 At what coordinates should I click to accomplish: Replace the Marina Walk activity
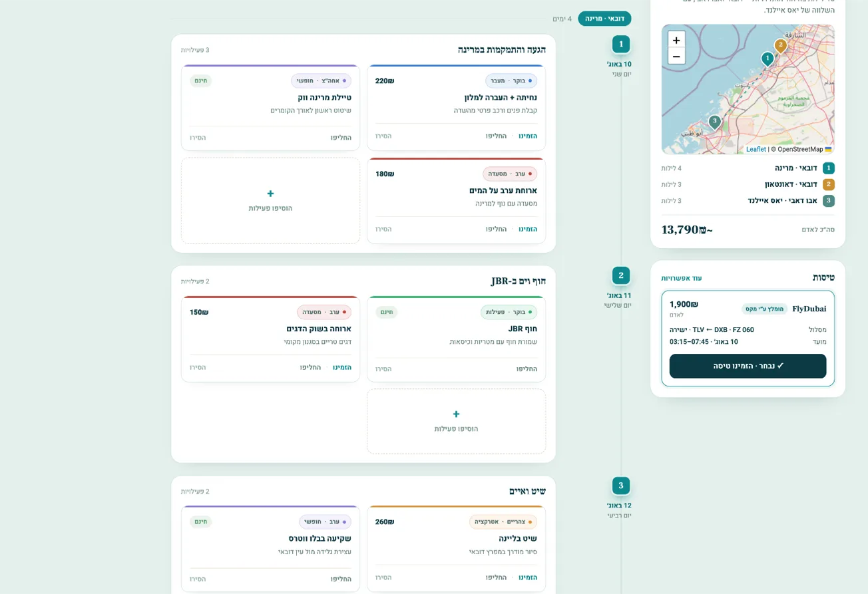341,138
